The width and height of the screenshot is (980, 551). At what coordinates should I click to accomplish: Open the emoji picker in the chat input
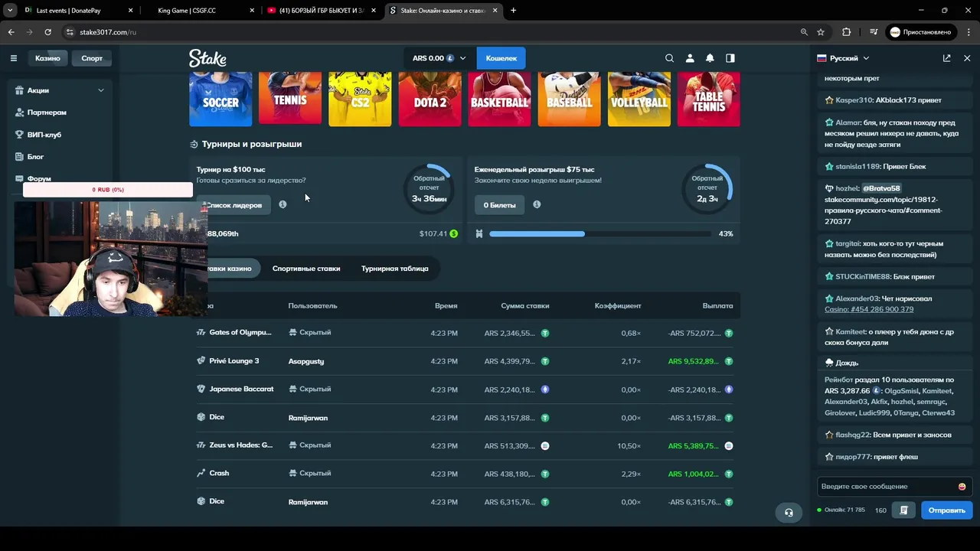point(962,487)
